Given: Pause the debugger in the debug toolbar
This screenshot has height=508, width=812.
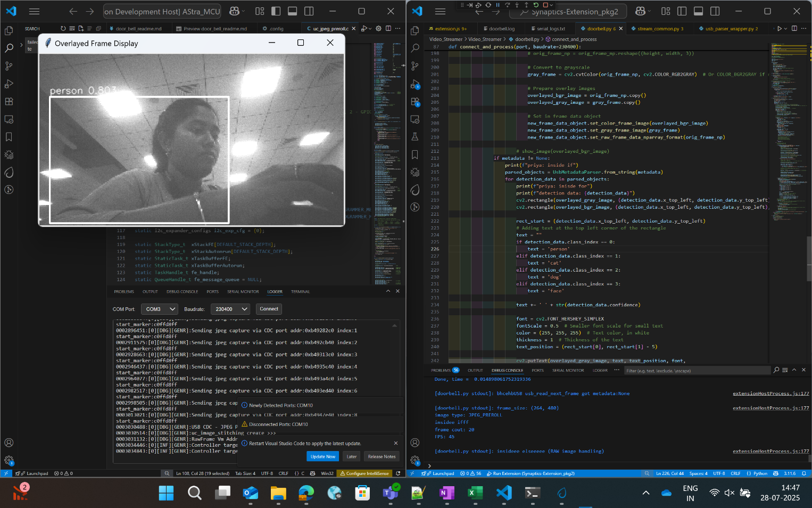Looking at the screenshot, I should pos(498,5).
